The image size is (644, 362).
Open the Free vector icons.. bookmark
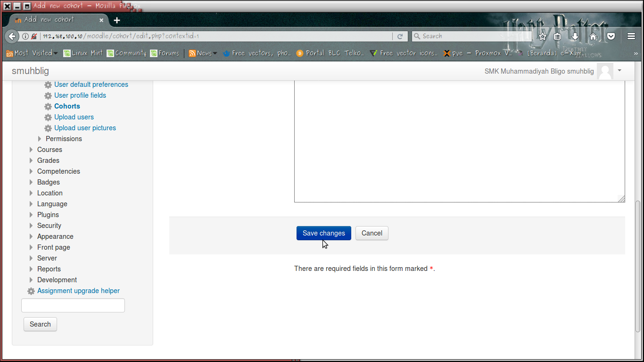tap(404, 53)
